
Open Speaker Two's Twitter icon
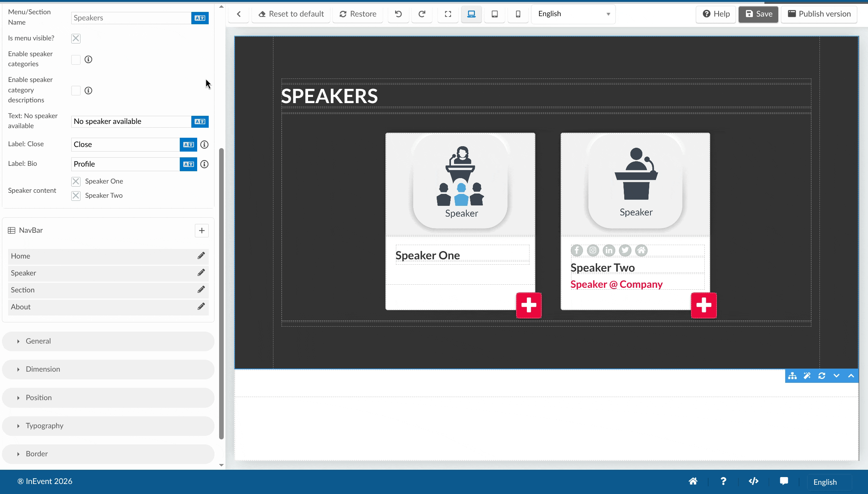(625, 250)
